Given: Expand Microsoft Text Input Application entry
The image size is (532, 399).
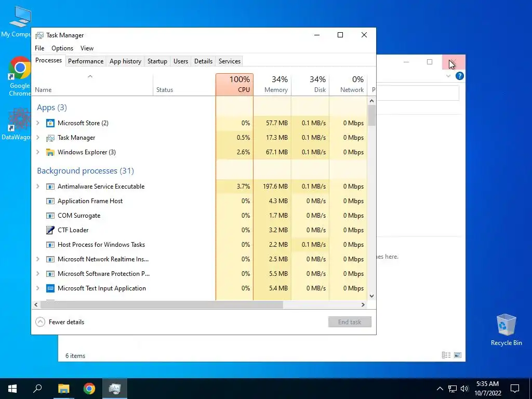Looking at the screenshot, I should 38,288.
